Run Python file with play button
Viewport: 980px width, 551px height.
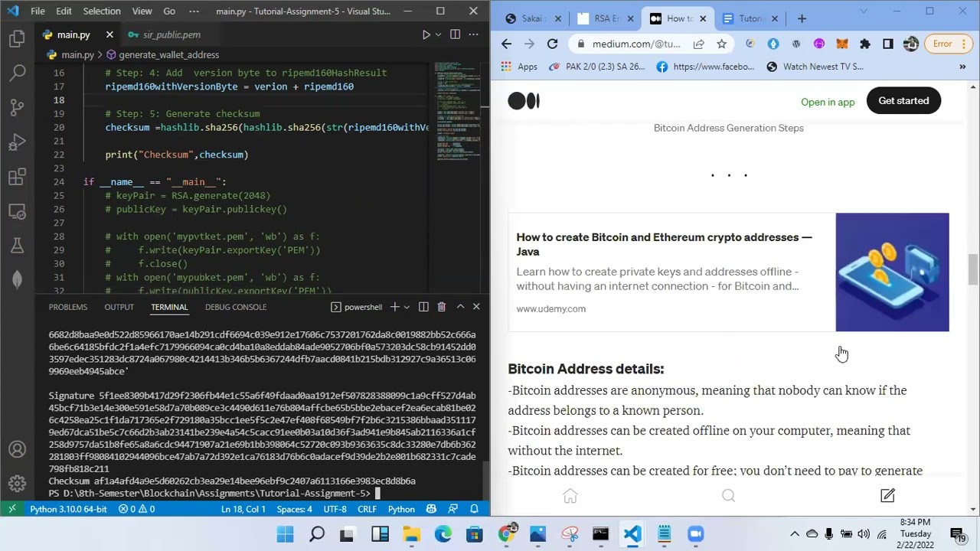(426, 34)
